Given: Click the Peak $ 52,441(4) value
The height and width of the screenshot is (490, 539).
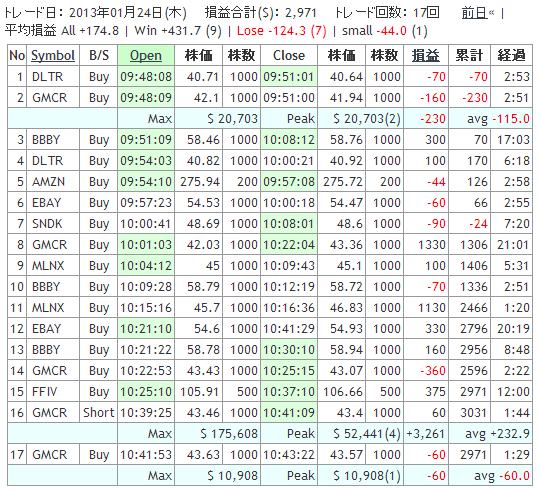Looking at the screenshot, I should (x=367, y=433).
